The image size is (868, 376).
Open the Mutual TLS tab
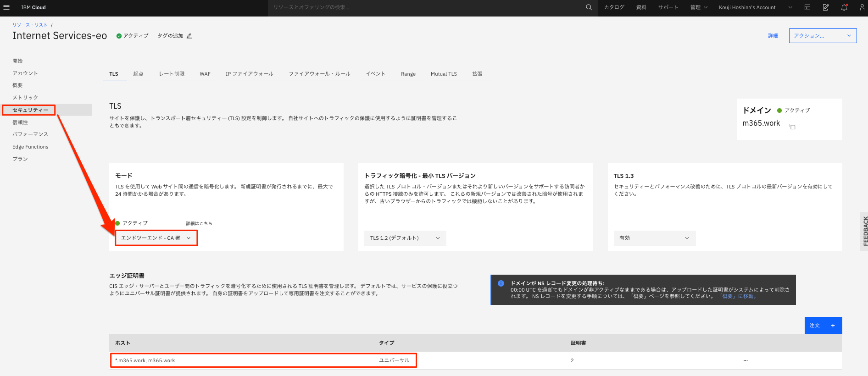pos(444,74)
